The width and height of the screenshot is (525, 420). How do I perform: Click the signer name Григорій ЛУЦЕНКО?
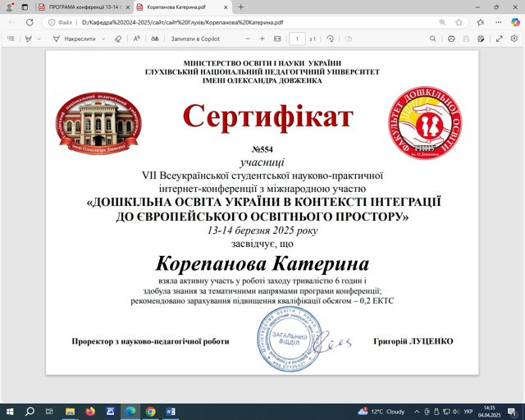click(413, 341)
